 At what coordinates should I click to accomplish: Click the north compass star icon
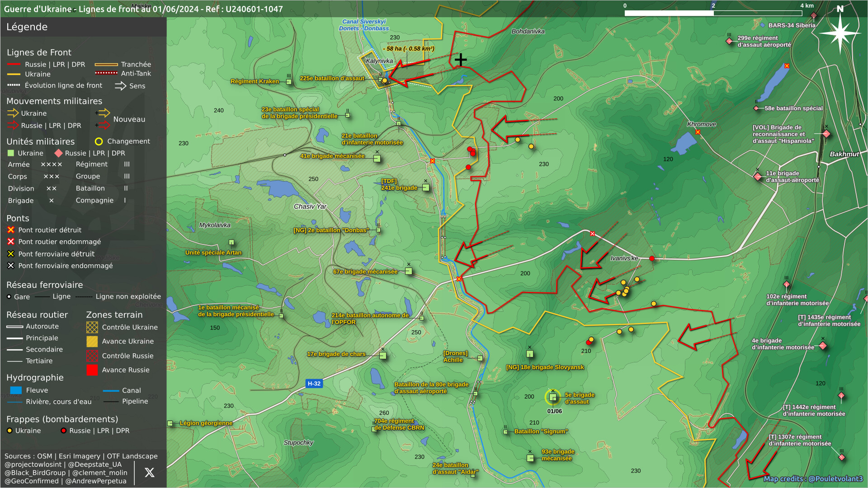point(840,33)
